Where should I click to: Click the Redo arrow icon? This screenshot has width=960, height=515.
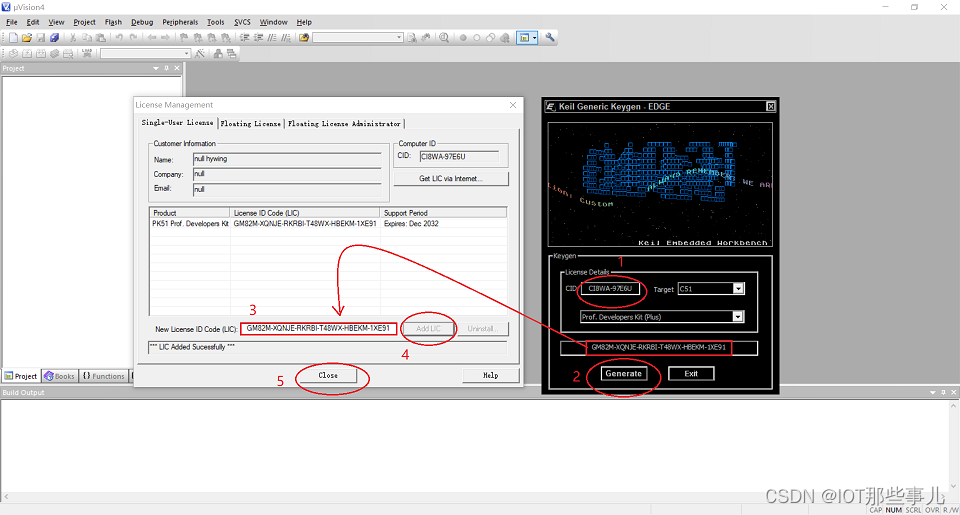click(x=133, y=37)
